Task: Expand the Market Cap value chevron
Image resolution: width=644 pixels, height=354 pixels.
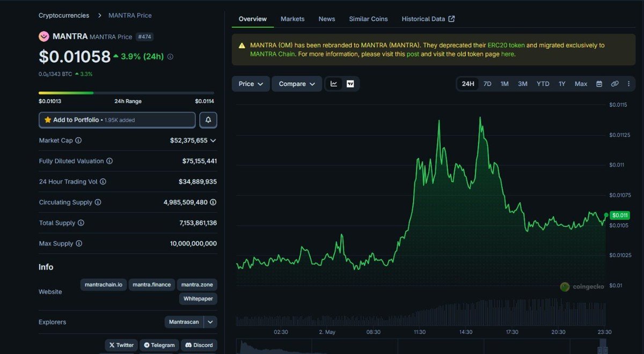Action: point(213,141)
